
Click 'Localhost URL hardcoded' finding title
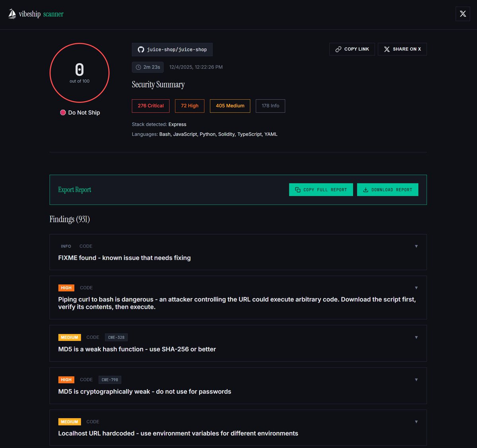178,433
